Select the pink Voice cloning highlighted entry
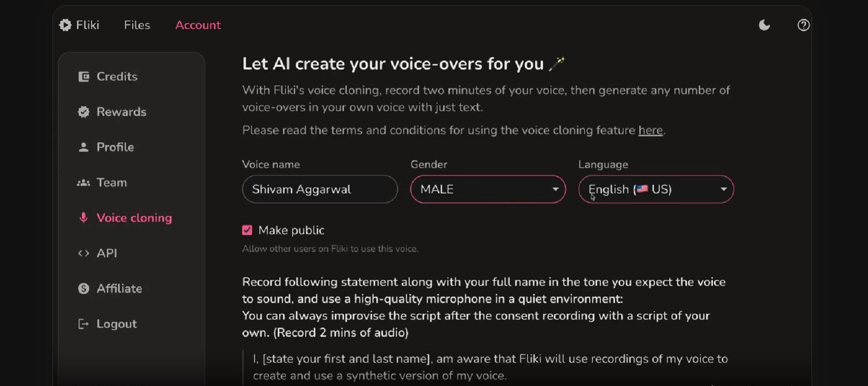Screen dimensions: 868x386 (x=134, y=218)
